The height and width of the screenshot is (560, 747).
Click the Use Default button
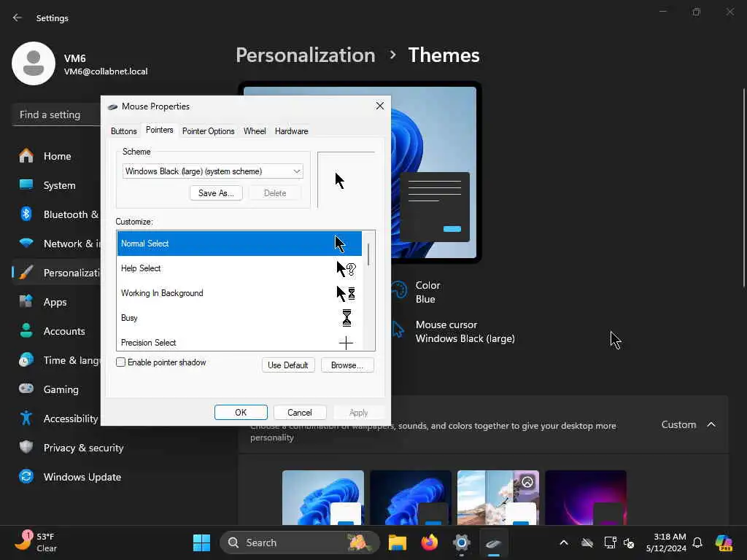(287, 365)
